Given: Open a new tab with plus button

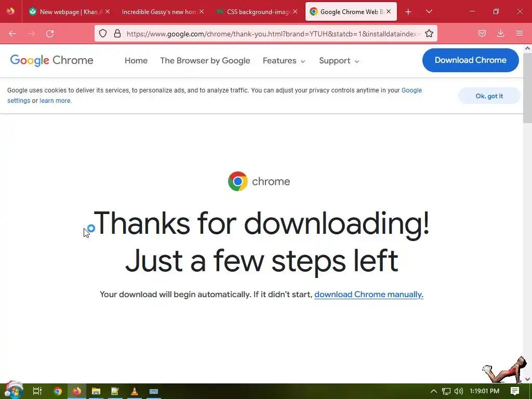Looking at the screenshot, I should point(408,12).
